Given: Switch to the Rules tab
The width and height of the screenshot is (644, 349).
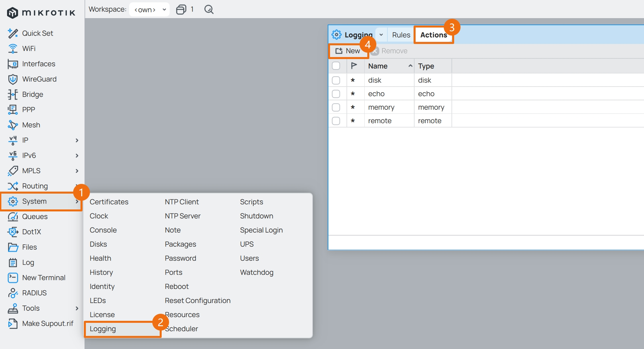Looking at the screenshot, I should pyautogui.click(x=401, y=35).
